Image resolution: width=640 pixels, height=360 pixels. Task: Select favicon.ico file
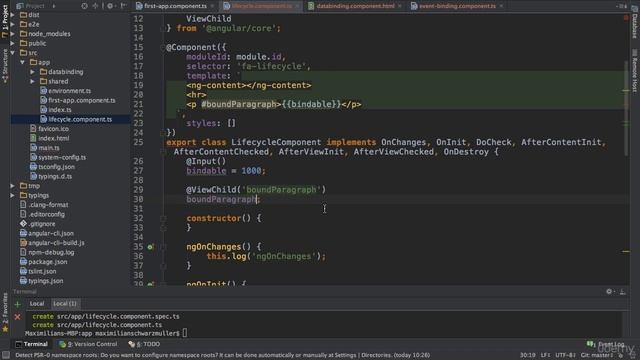pos(49,129)
